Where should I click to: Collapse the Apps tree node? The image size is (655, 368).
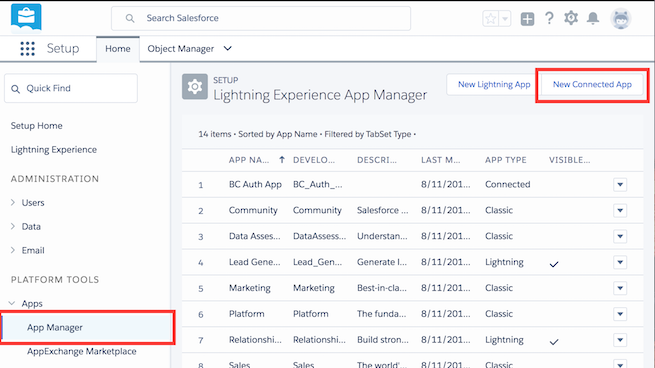12,303
